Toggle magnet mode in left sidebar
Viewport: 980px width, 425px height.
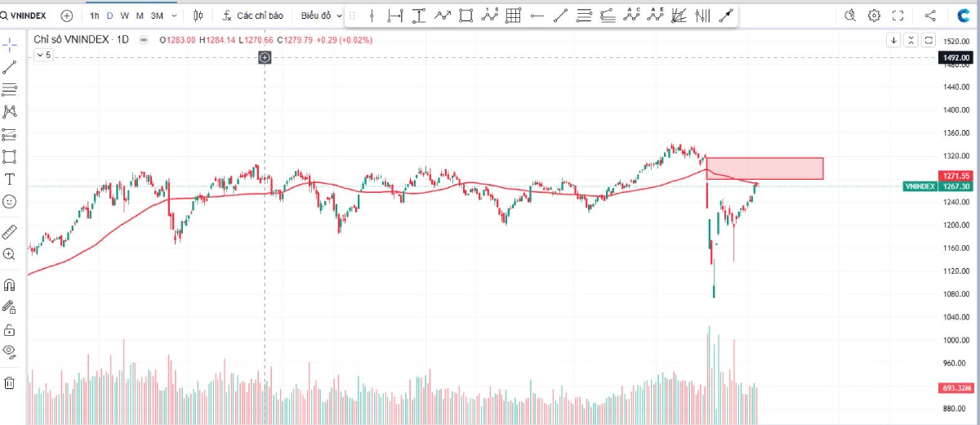(10, 285)
